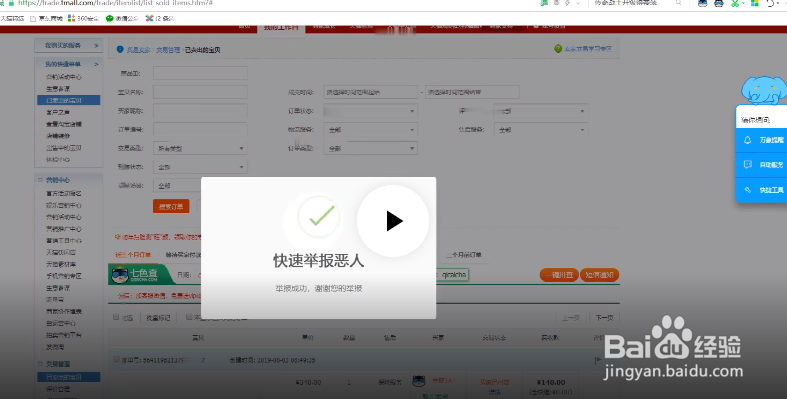787x399 pixels.
Task: Click the orange 一键排查 button
Action: coord(559,275)
